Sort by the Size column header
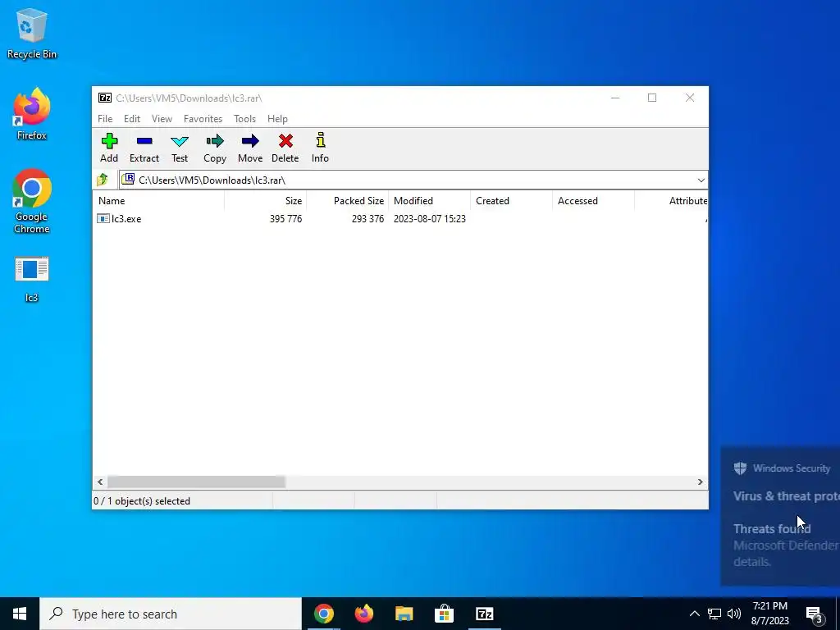The image size is (840, 630). tap(265, 201)
